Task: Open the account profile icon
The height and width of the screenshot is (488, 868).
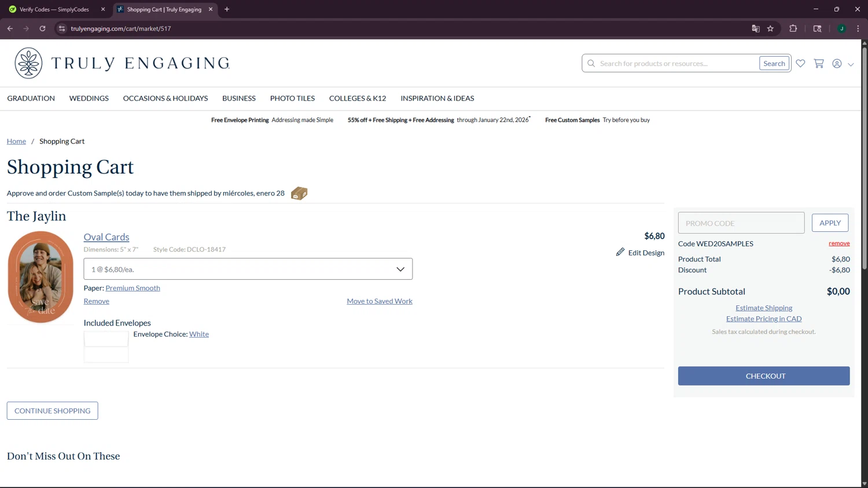Action: [x=837, y=64]
